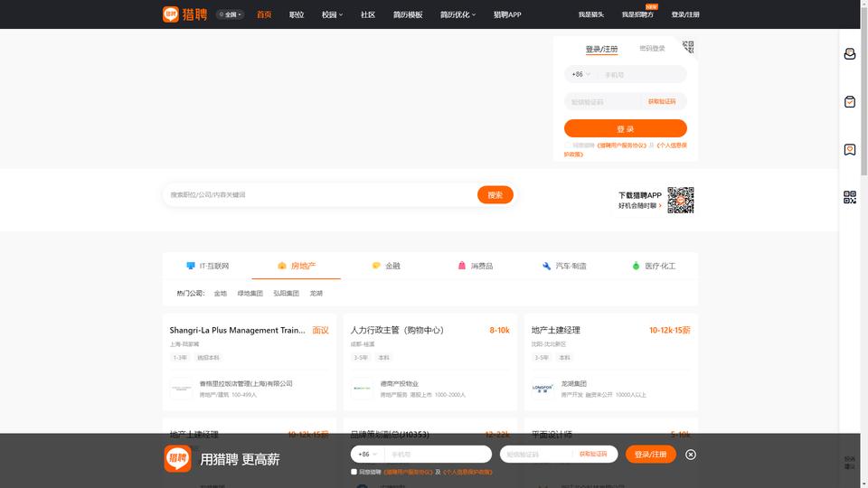Screen dimensions: 868x488
Task: Click the 德商产投物业 company name
Action: pos(399,383)
